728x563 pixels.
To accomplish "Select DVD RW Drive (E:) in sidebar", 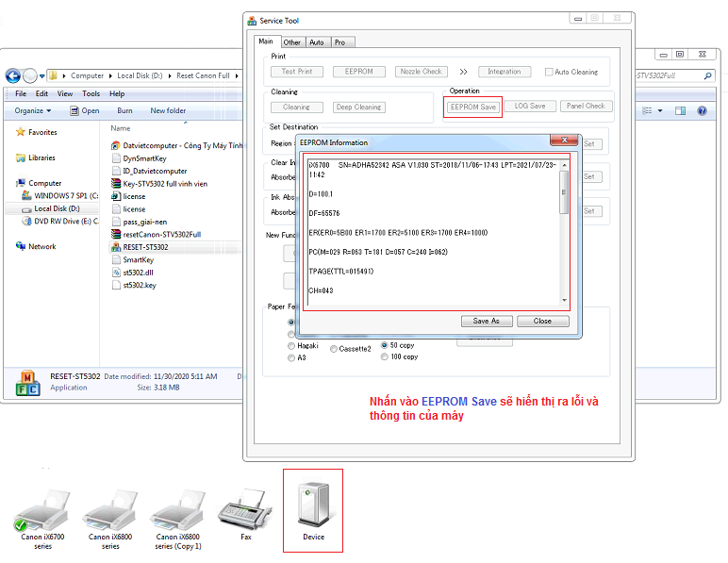I will click(x=60, y=222).
